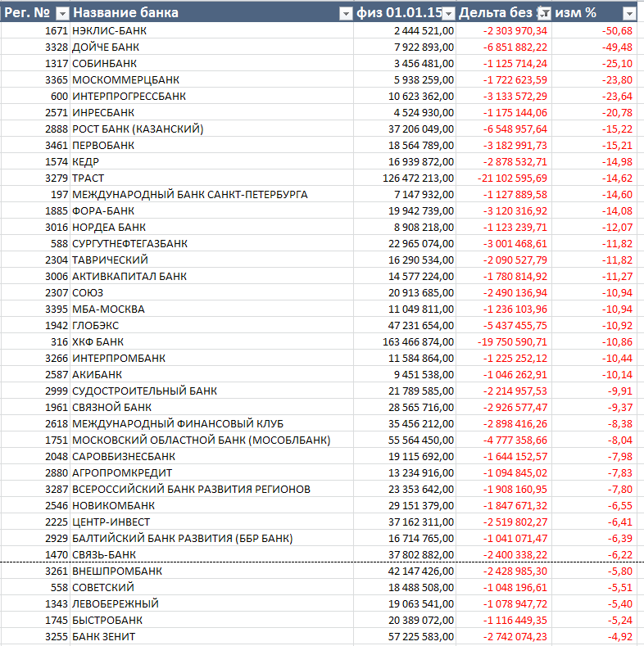Select registration number 3328 cell
644x646 pixels.
pos(35,47)
